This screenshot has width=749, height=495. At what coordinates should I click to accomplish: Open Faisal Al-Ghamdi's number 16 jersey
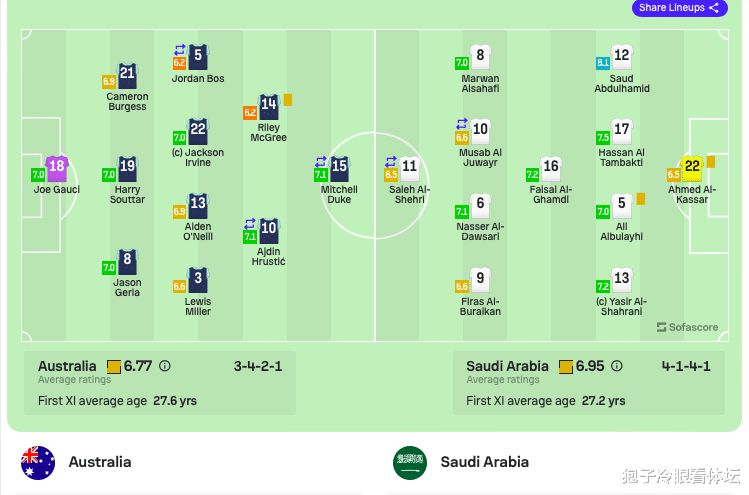tap(551, 169)
